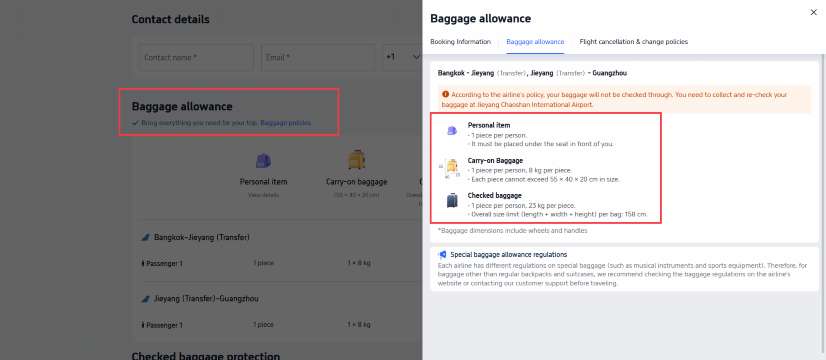Click the airline logo beside Jieyang (Transfer)–Guangzhou
This screenshot has height=360, width=826.
pyautogui.click(x=145, y=299)
